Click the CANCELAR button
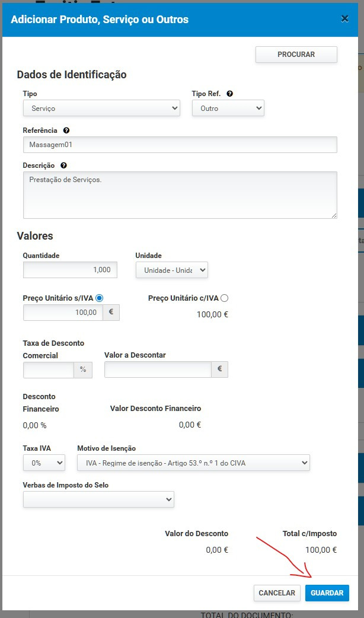The height and width of the screenshot is (618, 364). click(x=277, y=593)
